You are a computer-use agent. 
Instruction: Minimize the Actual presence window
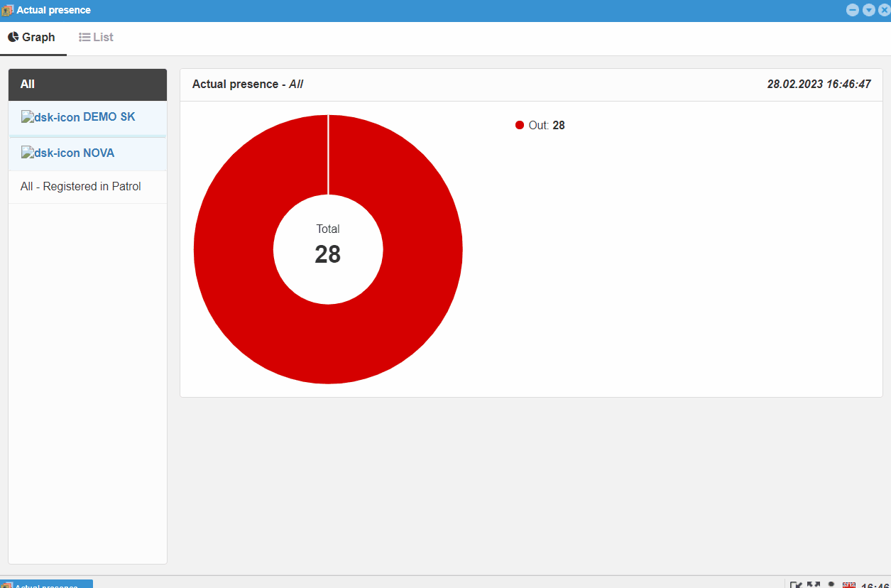point(853,10)
